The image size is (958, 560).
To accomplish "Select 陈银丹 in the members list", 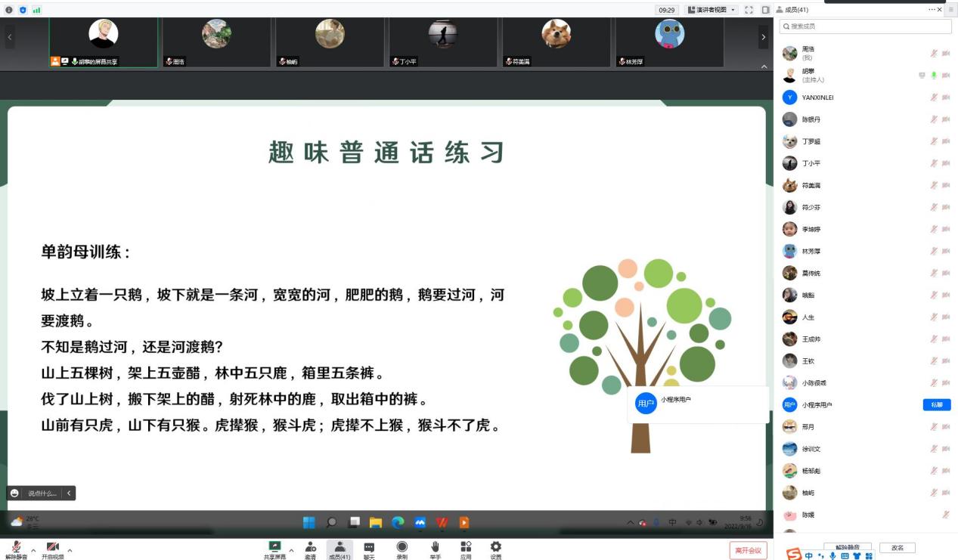I will pos(811,119).
